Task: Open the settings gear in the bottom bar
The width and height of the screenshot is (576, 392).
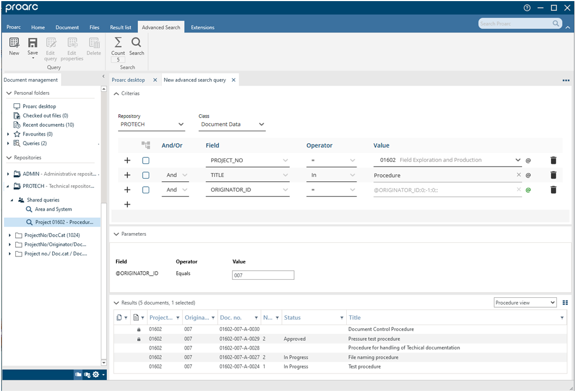Action: (96, 375)
